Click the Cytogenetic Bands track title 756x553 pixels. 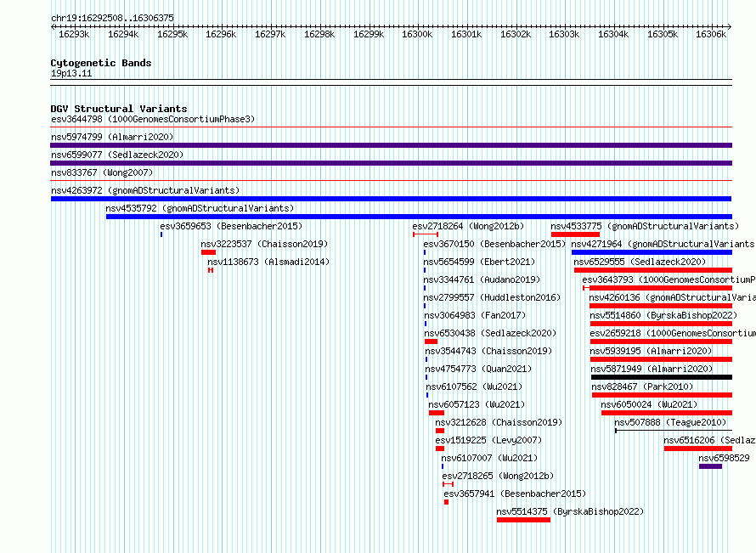[x=101, y=63]
